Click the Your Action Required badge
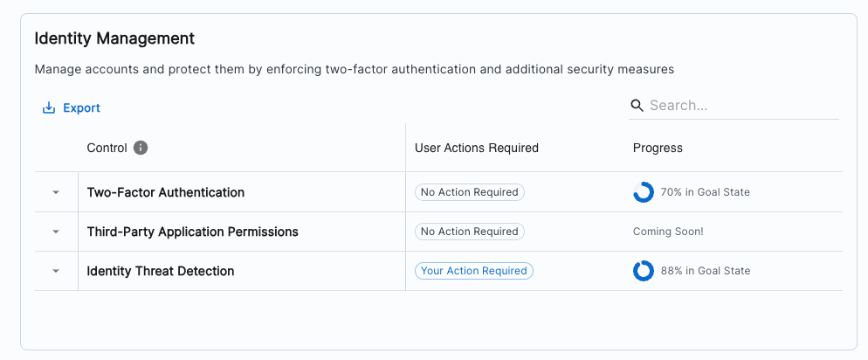The width and height of the screenshot is (868, 360). coord(473,271)
